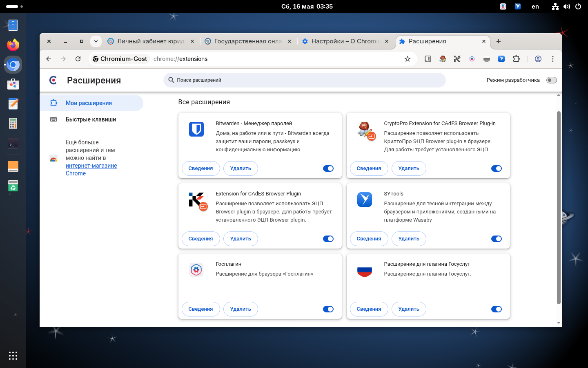Open the keyboard layout indicator 'en'
588x368 pixels.
pyautogui.click(x=535, y=7)
